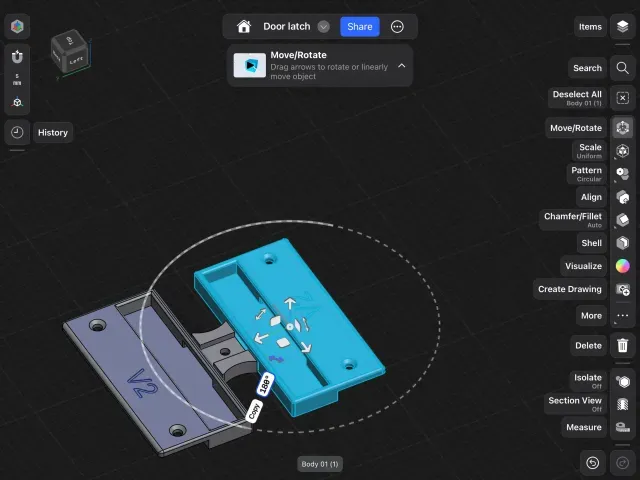Screen dimensions: 640x480
Task: Click the Search label
Action: pyautogui.click(x=587, y=68)
